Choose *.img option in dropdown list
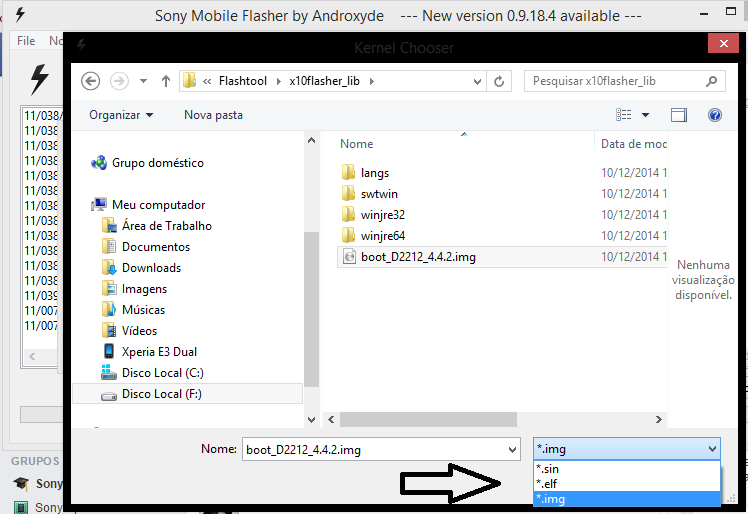Viewport: 748px width, 514px height. (x=626, y=499)
